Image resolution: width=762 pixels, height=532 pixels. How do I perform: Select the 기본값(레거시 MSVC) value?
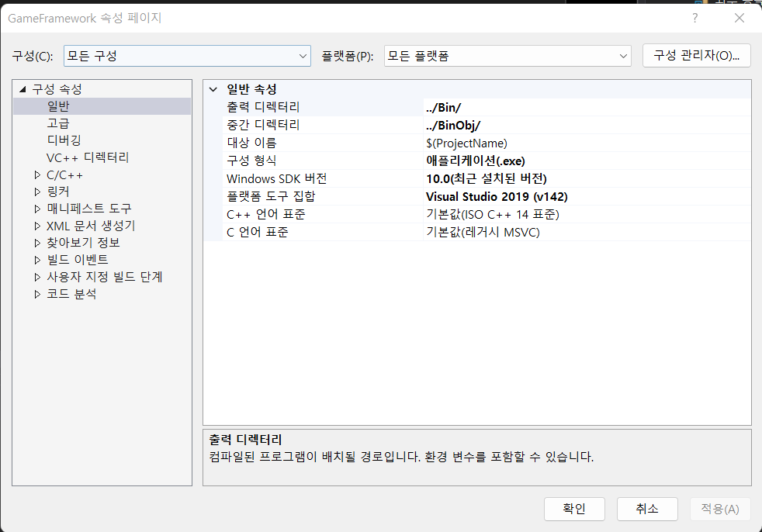pyautogui.click(x=587, y=232)
